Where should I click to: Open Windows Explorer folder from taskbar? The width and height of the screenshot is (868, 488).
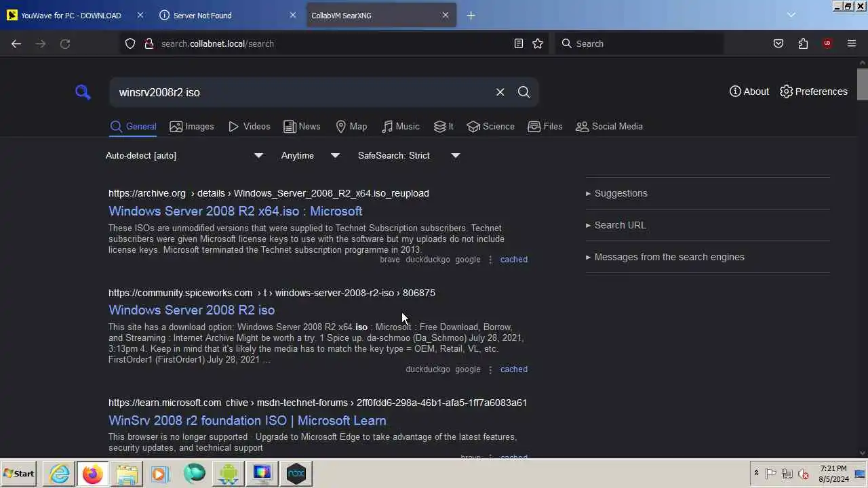pos(127,473)
